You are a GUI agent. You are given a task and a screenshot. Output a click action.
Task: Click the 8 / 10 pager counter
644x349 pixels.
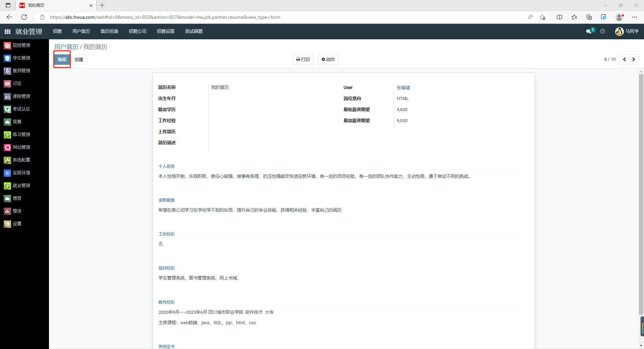coord(610,59)
